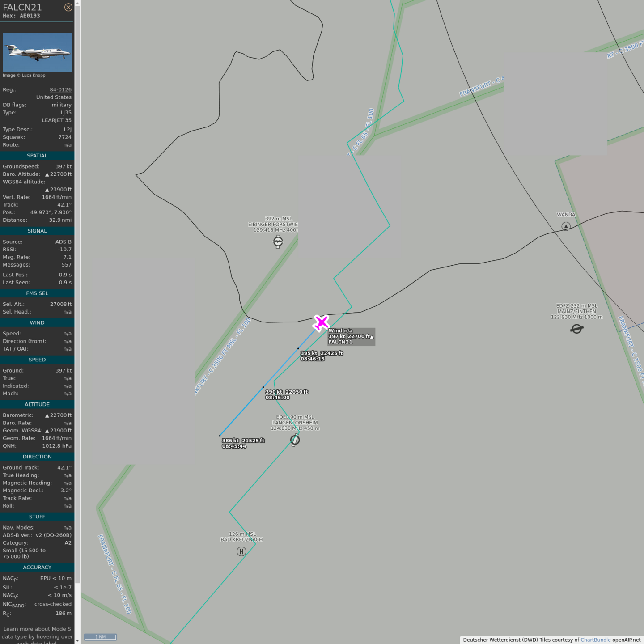The height and width of the screenshot is (644, 644).
Task: Click the magenta FALCN21 aircraft icon
Action: (321, 322)
